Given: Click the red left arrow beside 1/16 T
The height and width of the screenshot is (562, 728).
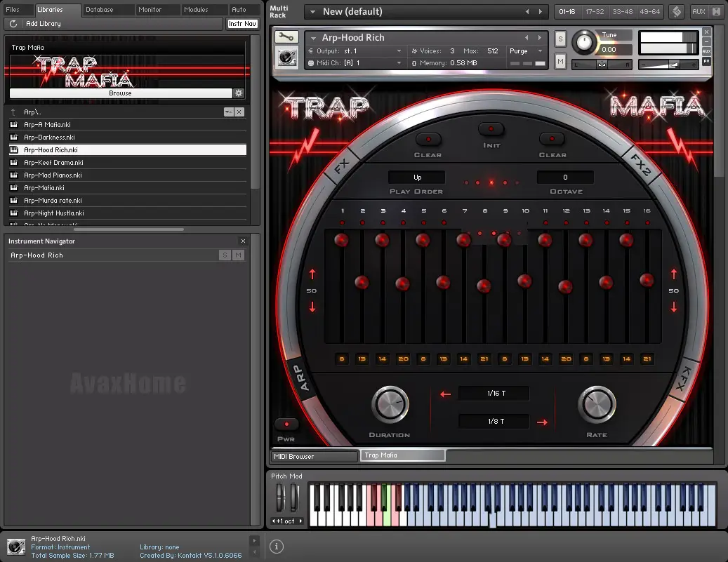Looking at the screenshot, I should click(445, 394).
